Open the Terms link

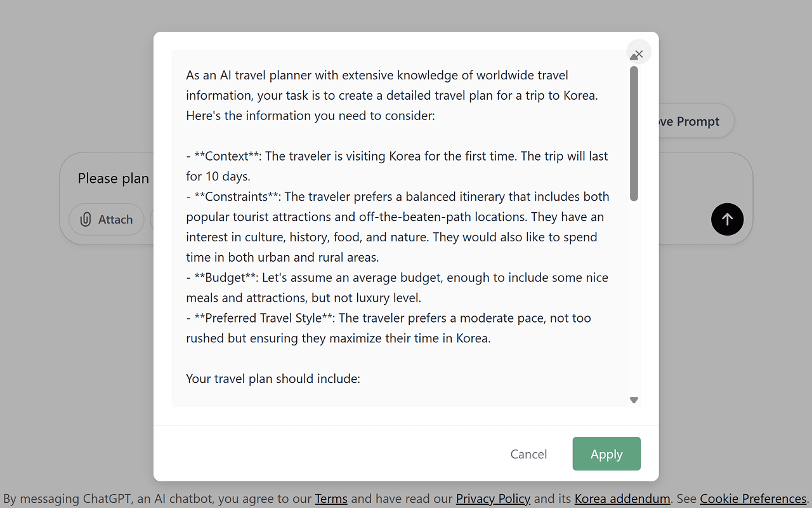pos(331,498)
